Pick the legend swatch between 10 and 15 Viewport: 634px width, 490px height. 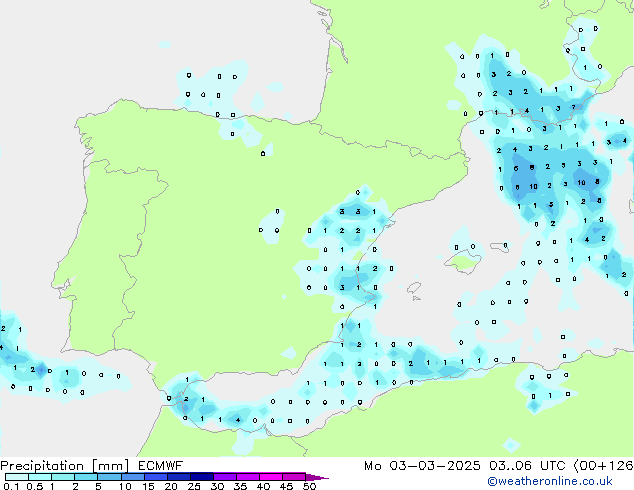pyautogui.click(x=132, y=477)
